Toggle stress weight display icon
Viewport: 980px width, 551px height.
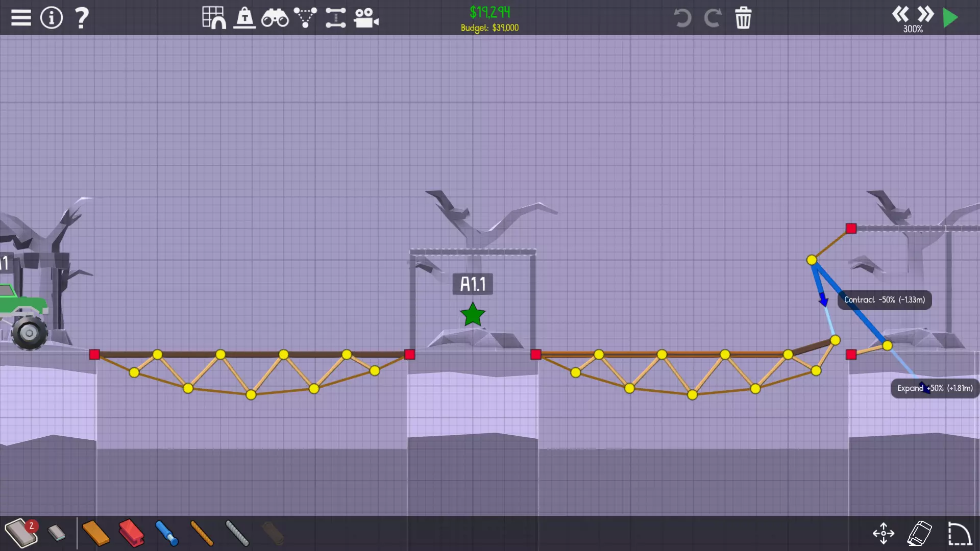point(244,18)
